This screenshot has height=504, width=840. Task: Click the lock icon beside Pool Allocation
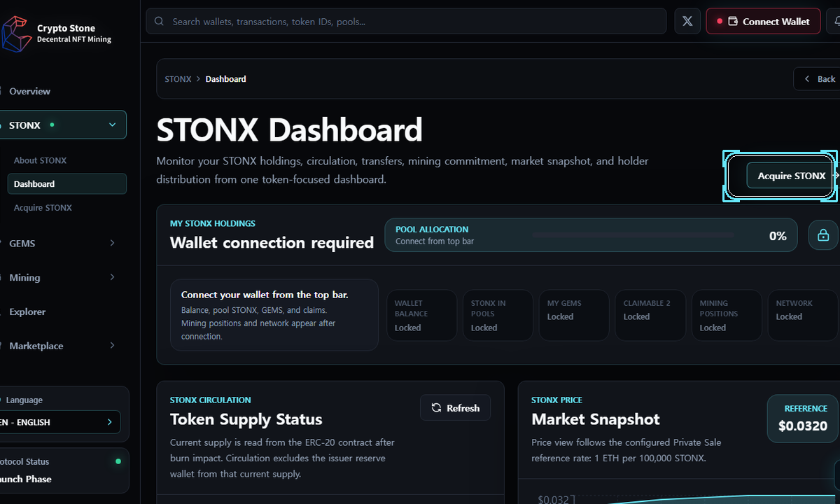click(x=823, y=235)
